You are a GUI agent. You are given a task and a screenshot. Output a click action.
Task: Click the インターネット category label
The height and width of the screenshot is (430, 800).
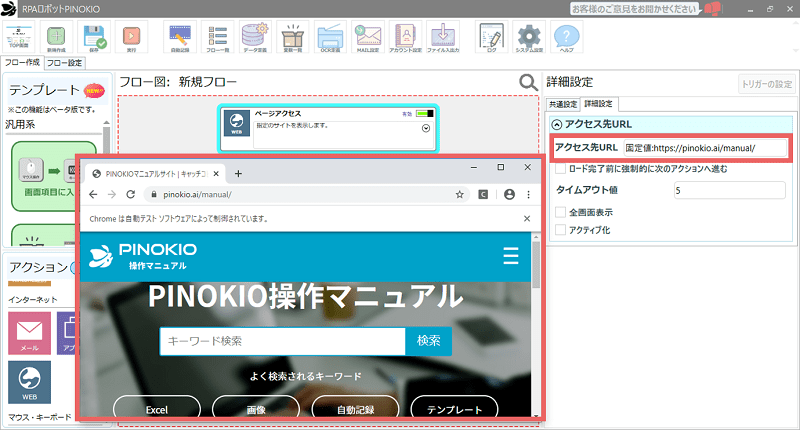(33, 299)
